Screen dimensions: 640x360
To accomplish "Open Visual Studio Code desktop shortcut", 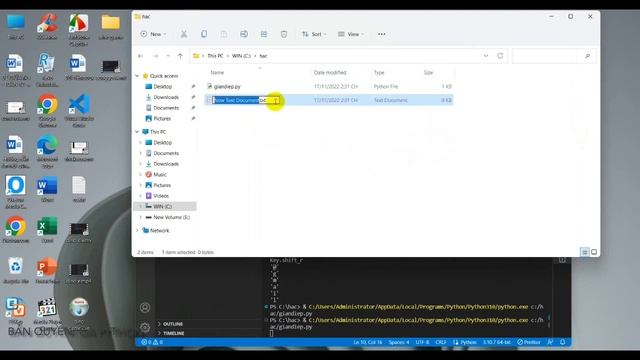I will tap(79, 110).
